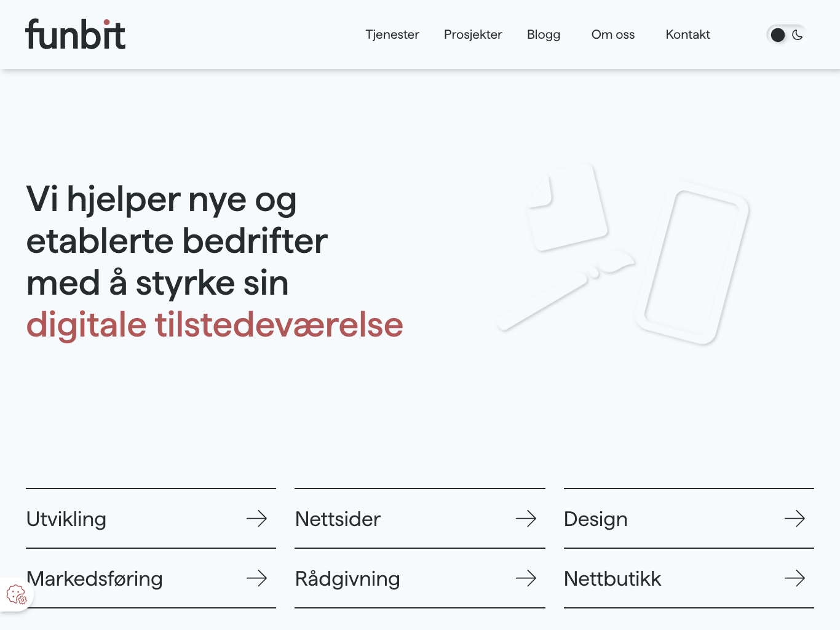Open the cookie settings icon
840x630 pixels.
(16, 594)
